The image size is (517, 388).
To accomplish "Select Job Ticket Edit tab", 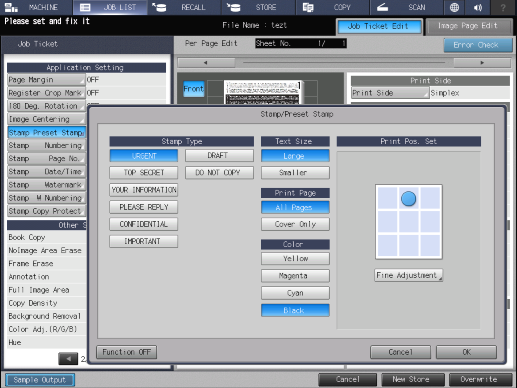I will tap(379, 26).
